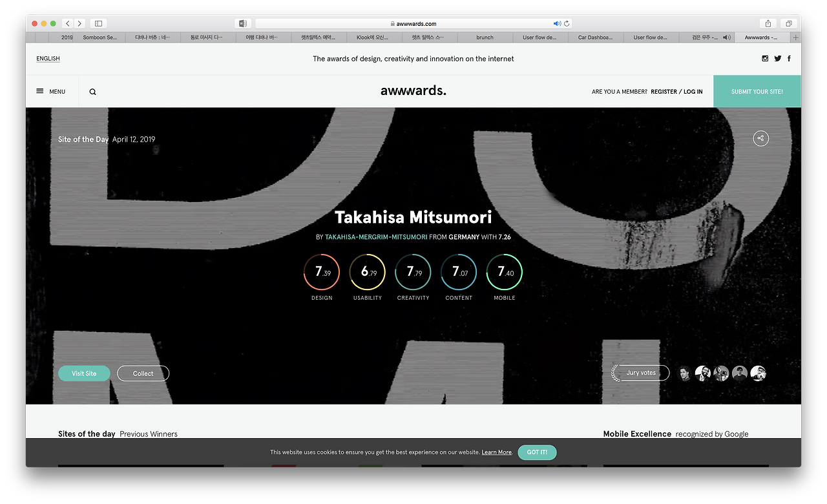The height and width of the screenshot is (504, 827).
Task: Switch to the 검은 우주 tab
Action: [707, 37]
